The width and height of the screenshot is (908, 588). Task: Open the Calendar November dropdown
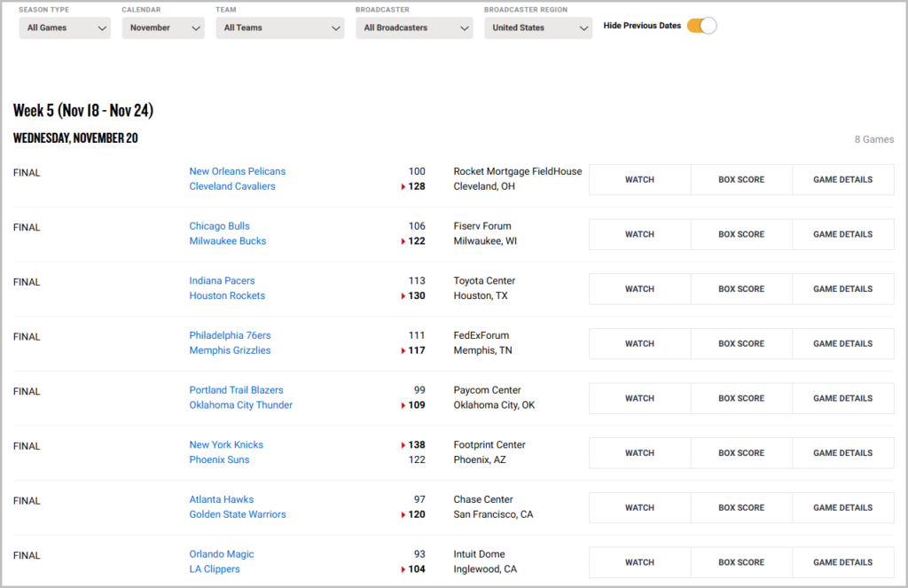pos(163,27)
